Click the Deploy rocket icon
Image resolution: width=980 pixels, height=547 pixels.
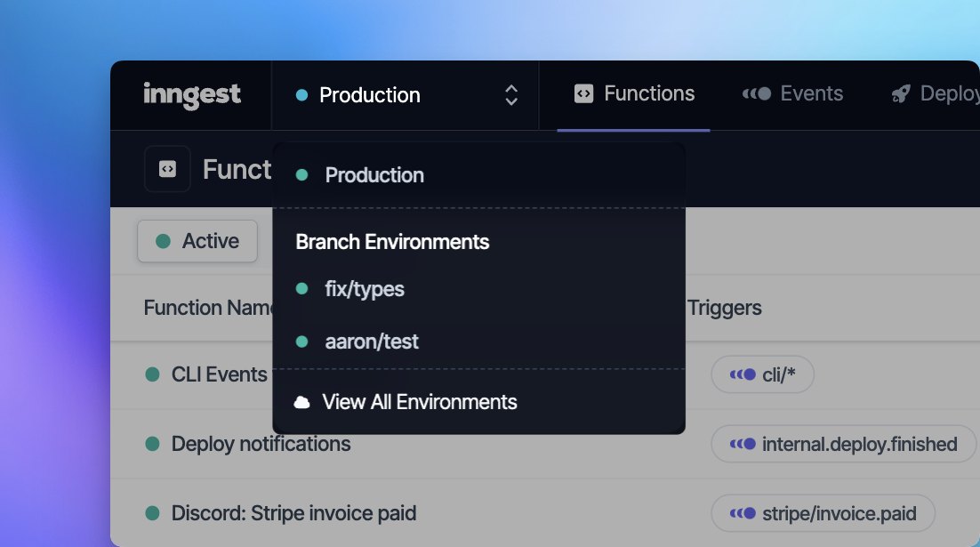[901, 93]
